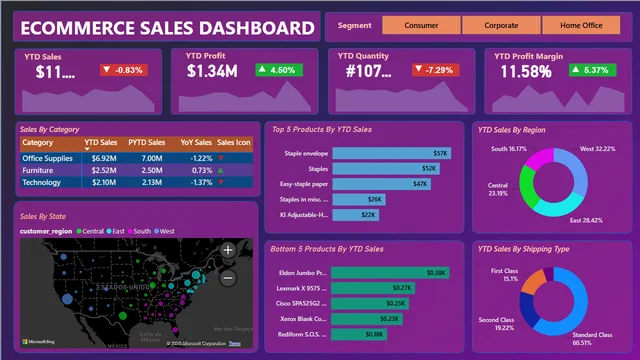Select the Central 23.19% donut segment
The width and height of the screenshot is (640, 360).
tap(527, 187)
